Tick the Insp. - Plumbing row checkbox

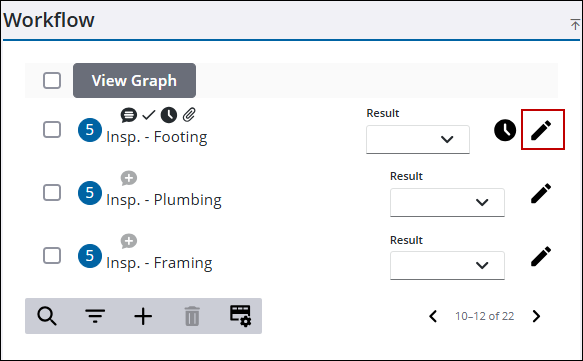[52, 193]
